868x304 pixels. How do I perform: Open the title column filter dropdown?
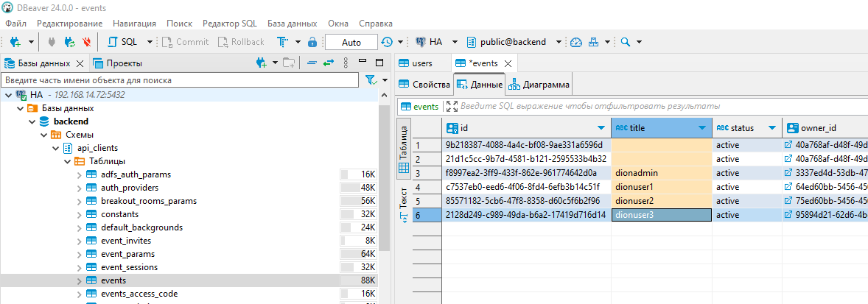point(702,128)
